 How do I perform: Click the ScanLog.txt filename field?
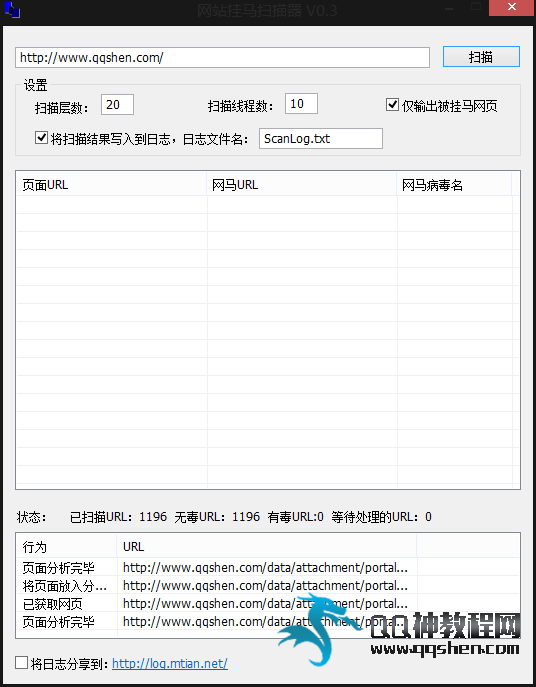[321, 138]
